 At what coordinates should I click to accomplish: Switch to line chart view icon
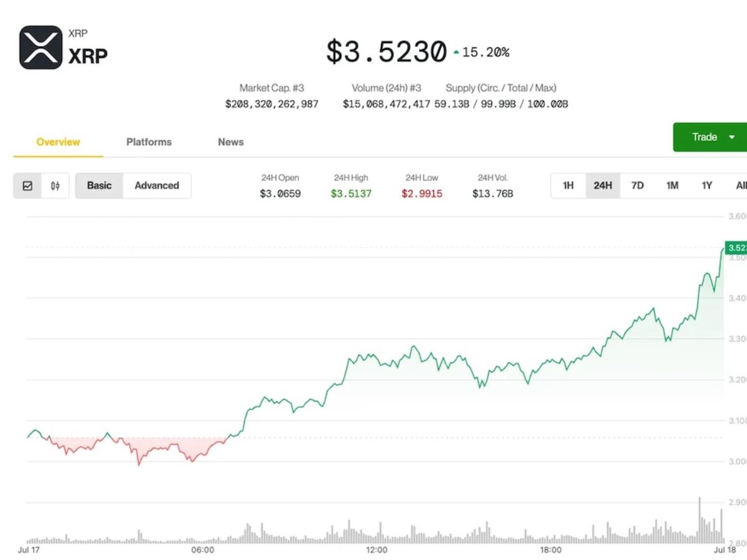[x=27, y=185]
